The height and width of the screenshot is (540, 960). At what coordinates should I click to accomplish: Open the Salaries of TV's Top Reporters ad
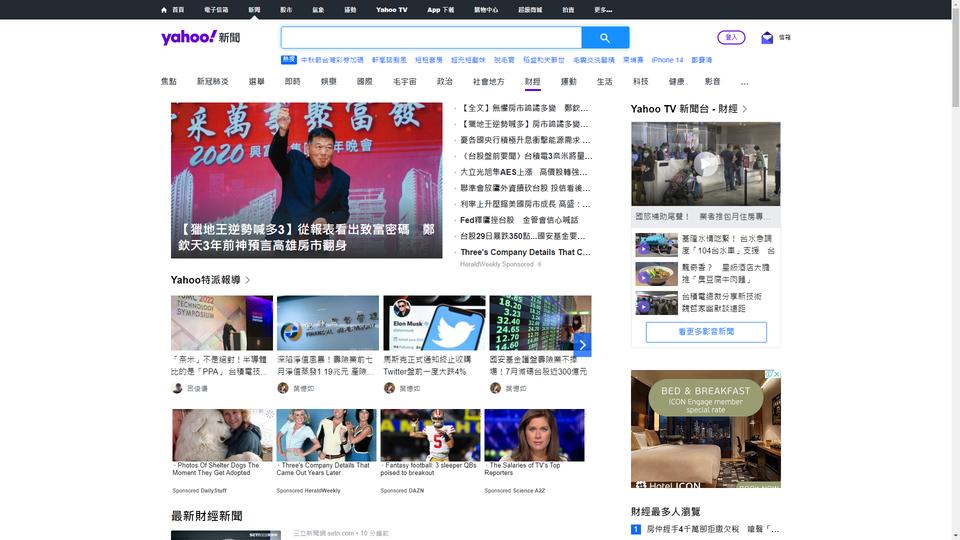534,435
